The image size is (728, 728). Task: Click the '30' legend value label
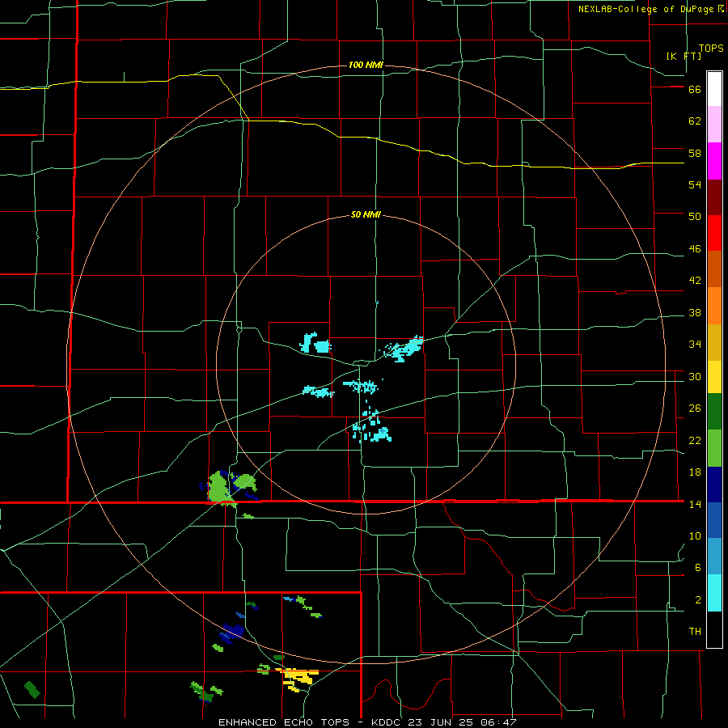(x=695, y=376)
